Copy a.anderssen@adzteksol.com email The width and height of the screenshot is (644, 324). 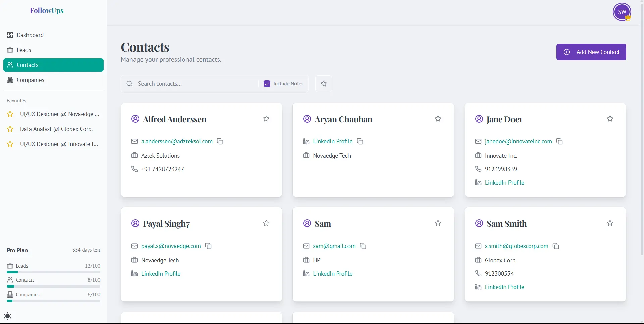coord(220,141)
